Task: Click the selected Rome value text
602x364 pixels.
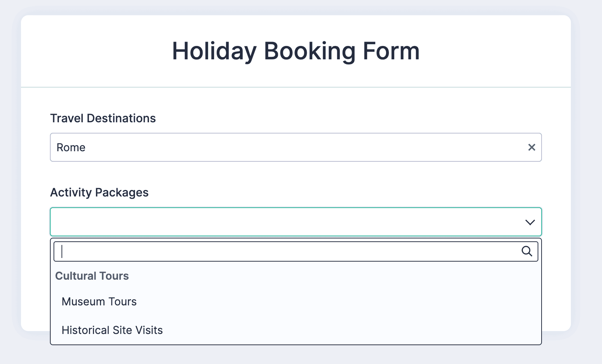Action: click(x=71, y=147)
